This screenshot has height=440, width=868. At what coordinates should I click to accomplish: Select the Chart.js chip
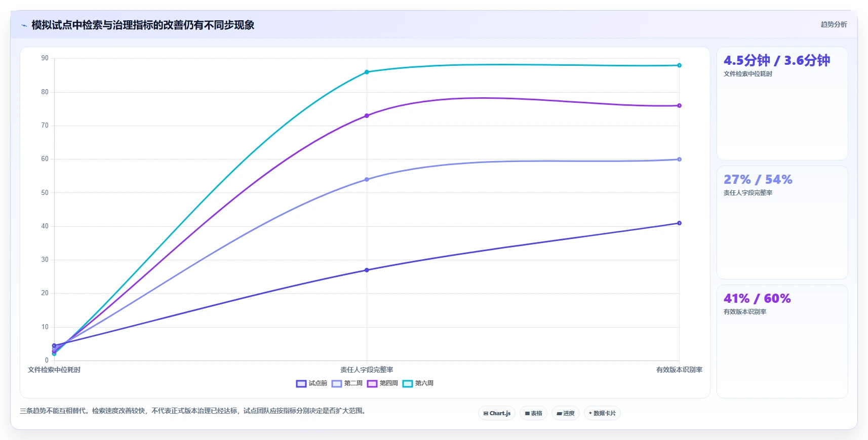[x=497, y=413]
